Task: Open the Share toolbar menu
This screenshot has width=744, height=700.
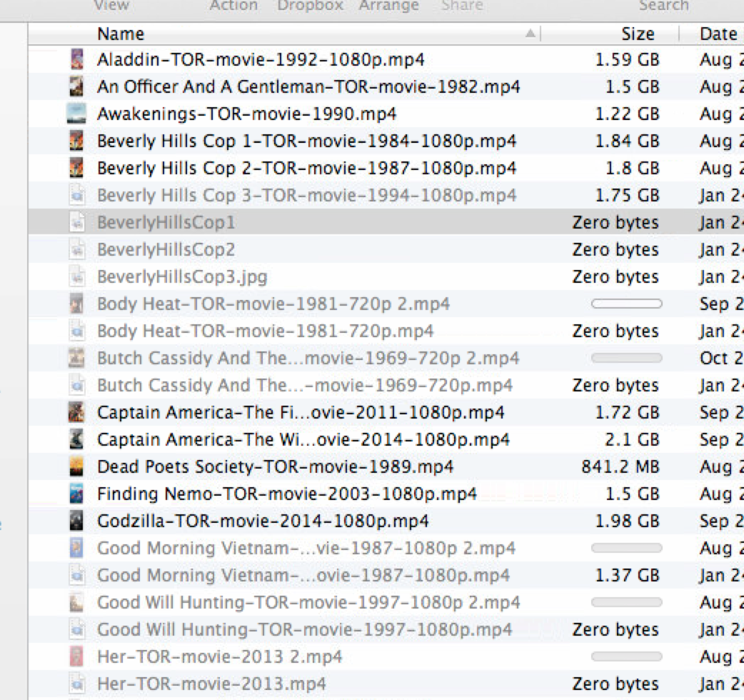Action: (462, 5)
